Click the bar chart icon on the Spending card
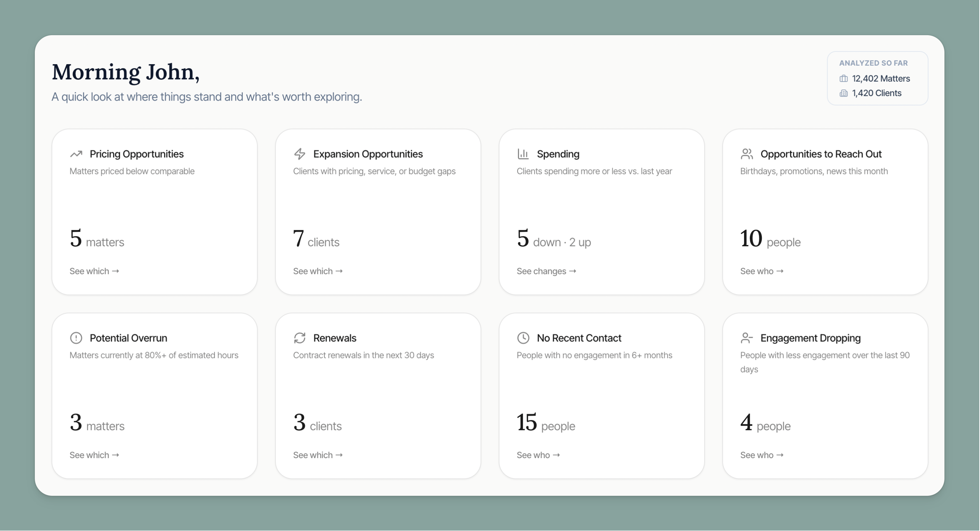Screen dimensions: 980x531 click(x=523, y=153)
